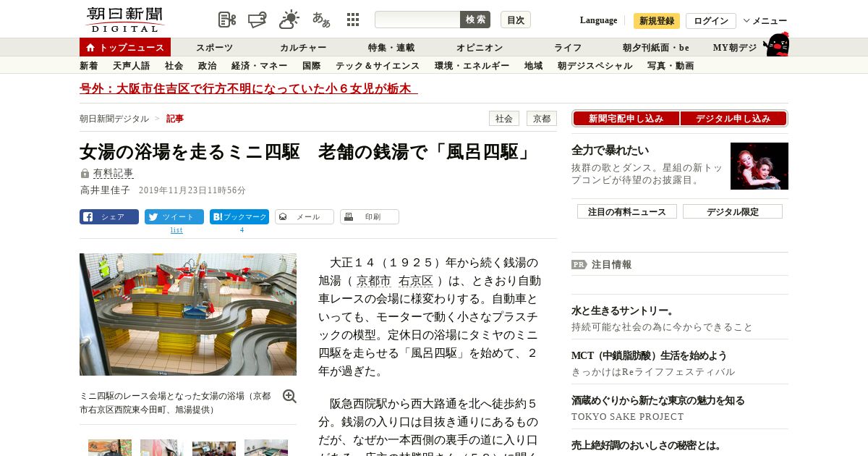Open the 全力で暴れたい promo link

(x=610, y=151)
